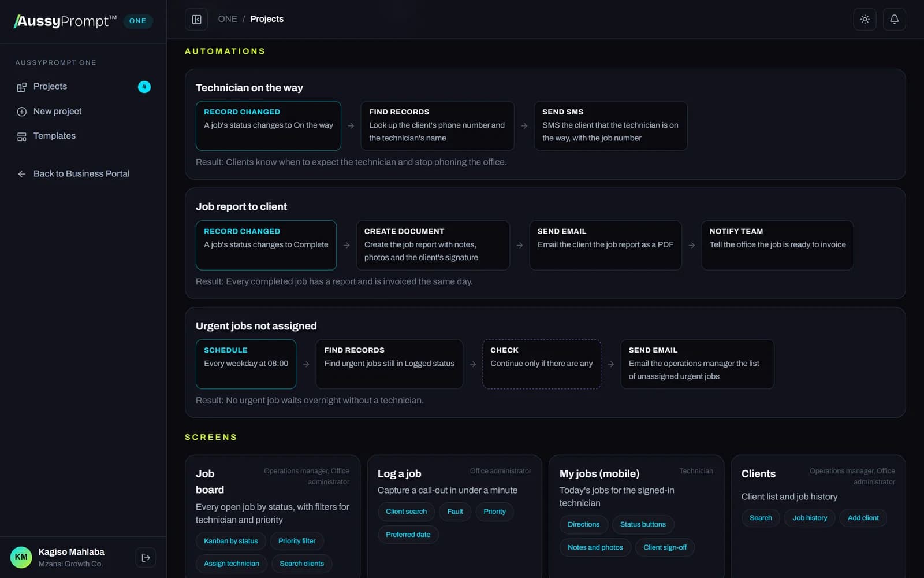Click the Projects breadcrumb
This screenshot has height=578, width=924.
coord(267,19)
